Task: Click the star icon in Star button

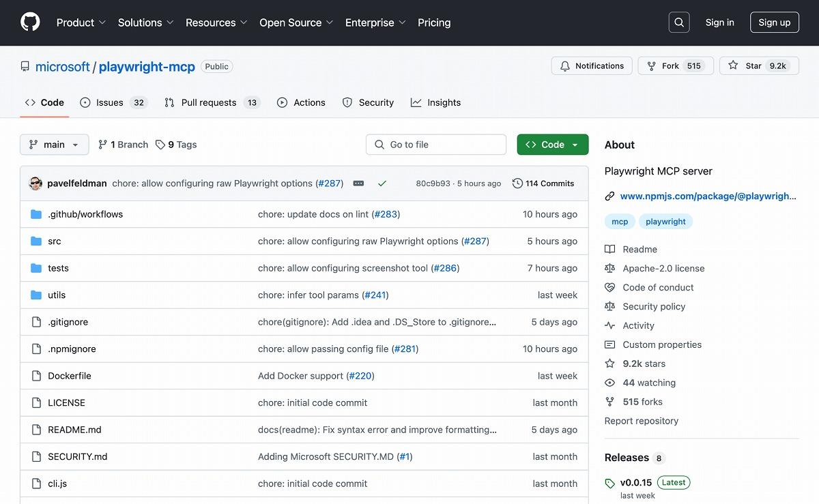Action: tap(733, 65)
